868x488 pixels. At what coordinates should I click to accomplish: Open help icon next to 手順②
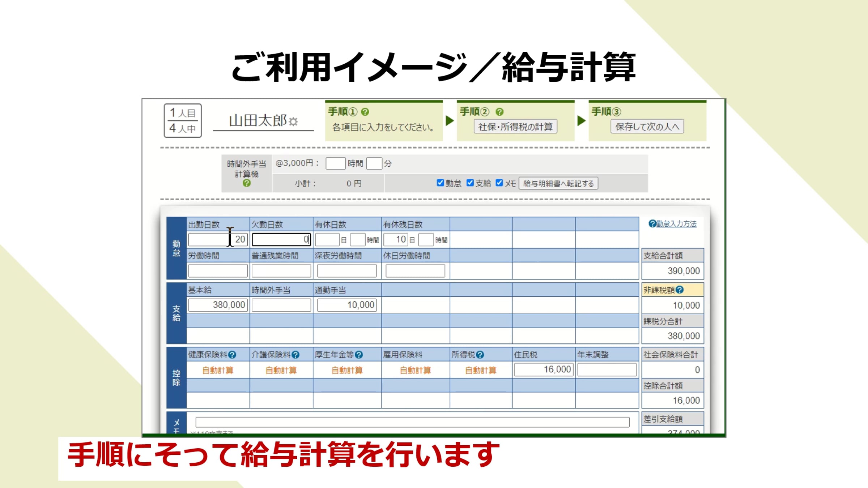[499, 112]
